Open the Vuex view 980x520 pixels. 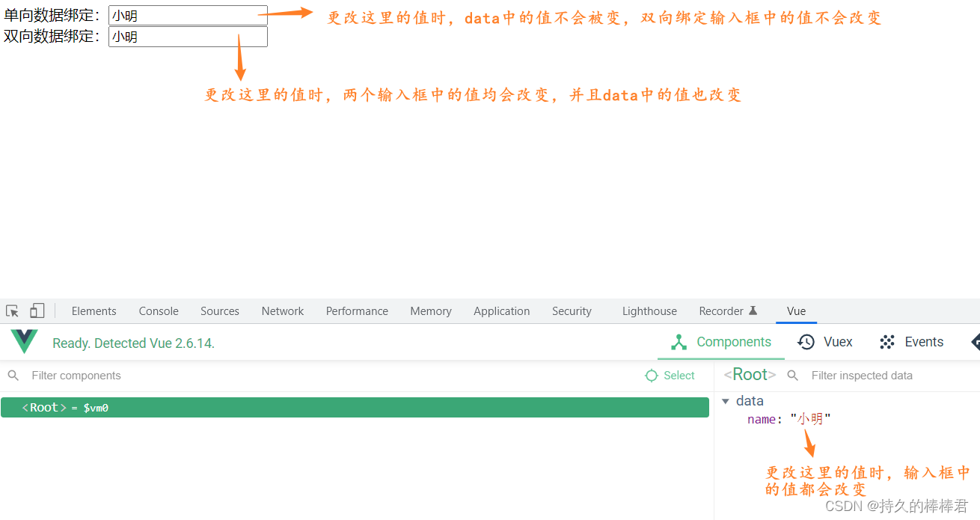[x=825, y=342]
